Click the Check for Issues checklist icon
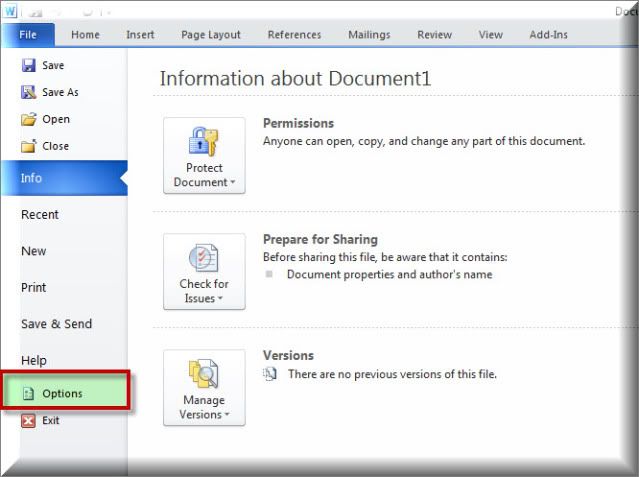Viewport: 639px width, 477px height. click(x=203, y=258)
